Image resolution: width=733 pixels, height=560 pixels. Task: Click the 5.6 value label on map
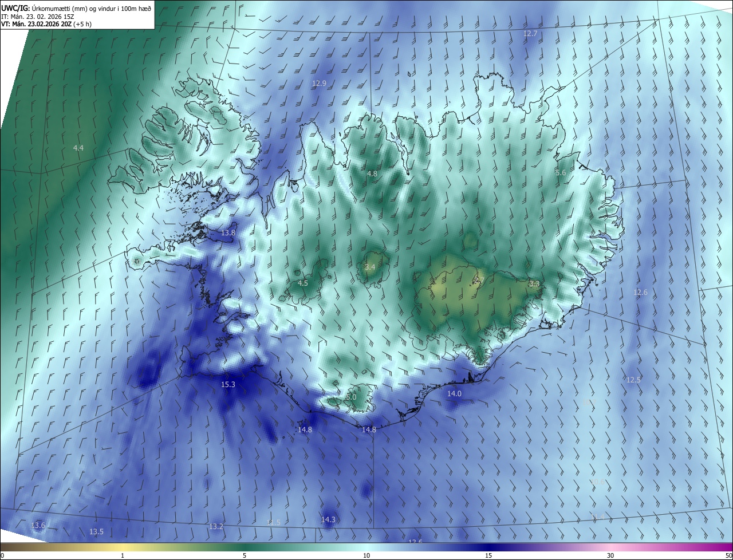tap(561, 173)
